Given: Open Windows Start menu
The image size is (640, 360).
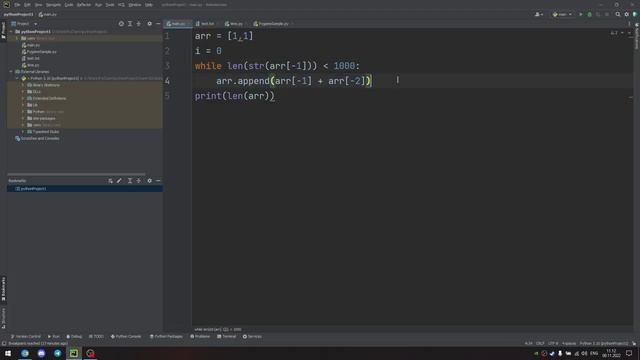Looking at the screenshot, I should pyautogui.click(x=8, y=353).
